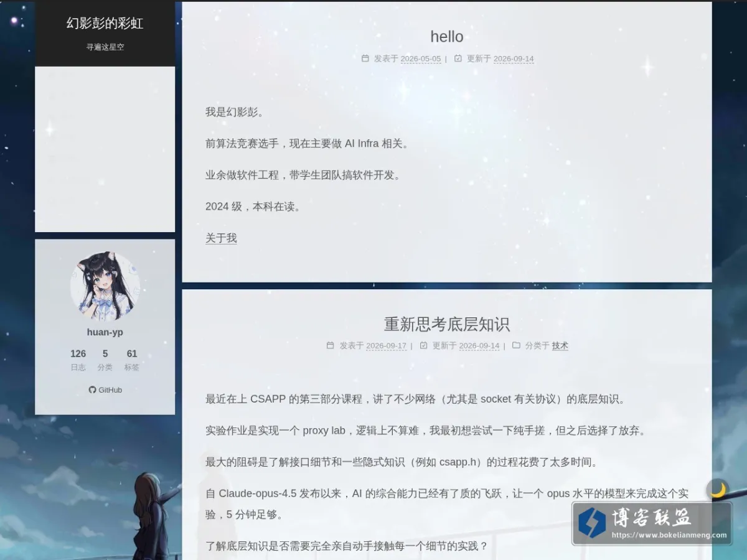
Task: Open the 技术 category link
Action: 560,346
